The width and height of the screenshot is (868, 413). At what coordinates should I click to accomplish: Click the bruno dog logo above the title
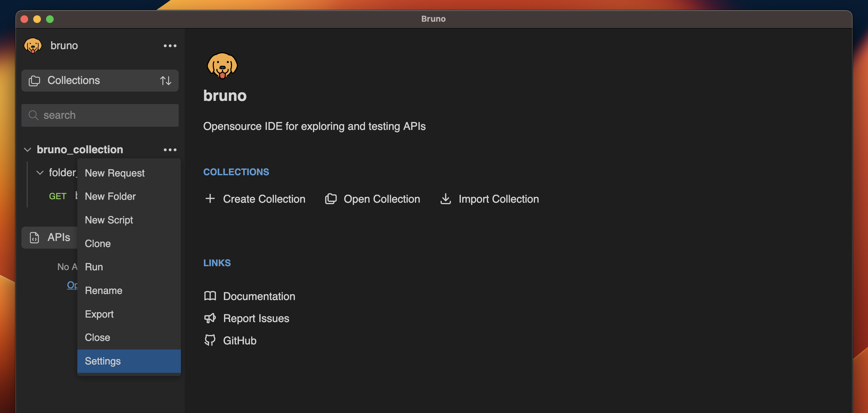[222, 66]
